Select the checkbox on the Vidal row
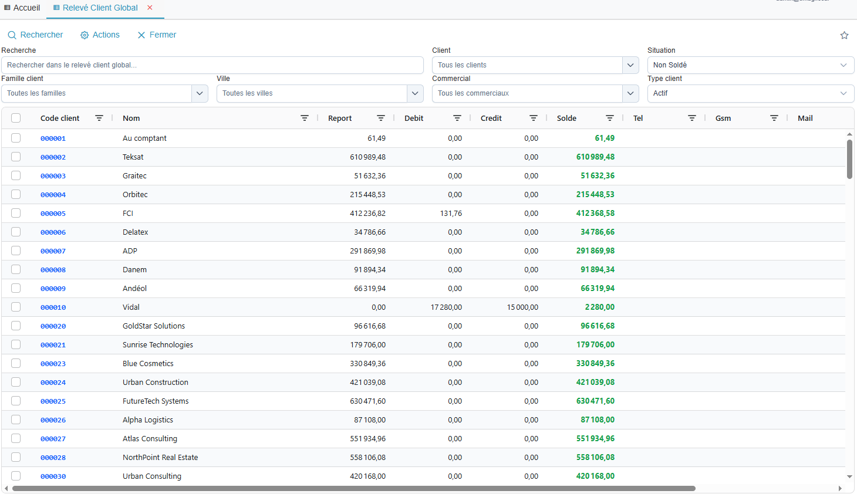The width and height of the screenshot is (857, 504). coord(16,306)
